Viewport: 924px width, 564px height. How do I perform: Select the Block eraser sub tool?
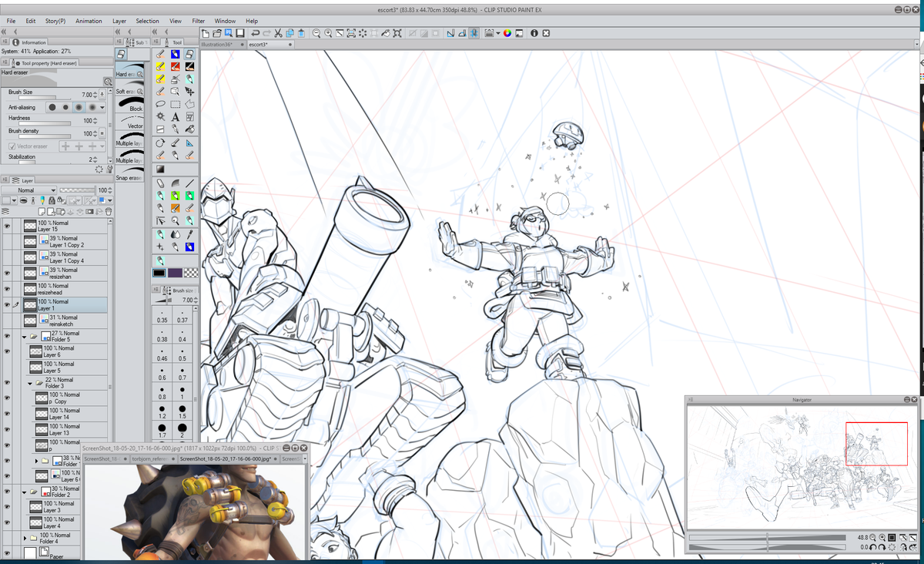click(130, 106)
